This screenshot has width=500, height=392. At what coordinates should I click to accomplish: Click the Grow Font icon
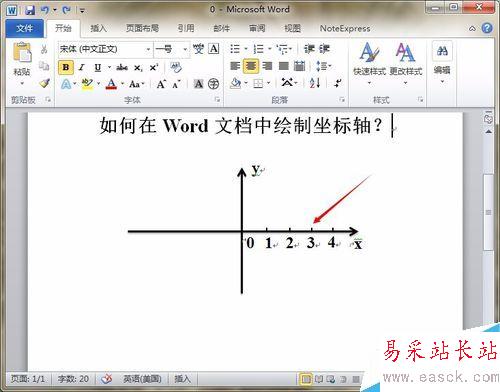pos(161,84)
